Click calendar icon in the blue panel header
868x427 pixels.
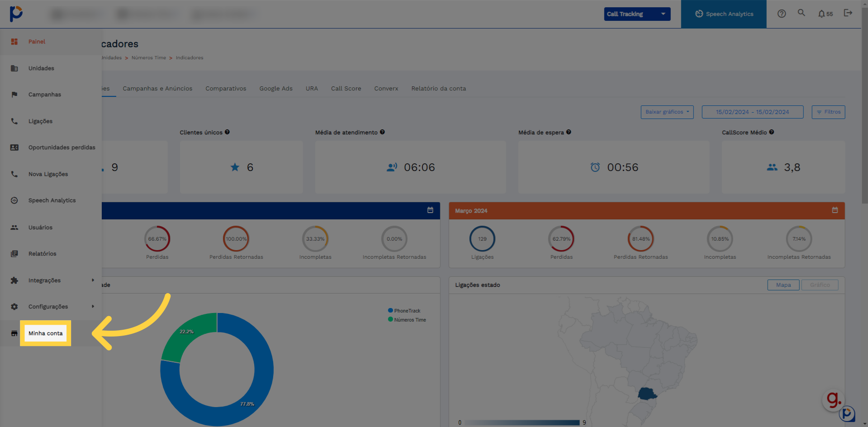430,210
